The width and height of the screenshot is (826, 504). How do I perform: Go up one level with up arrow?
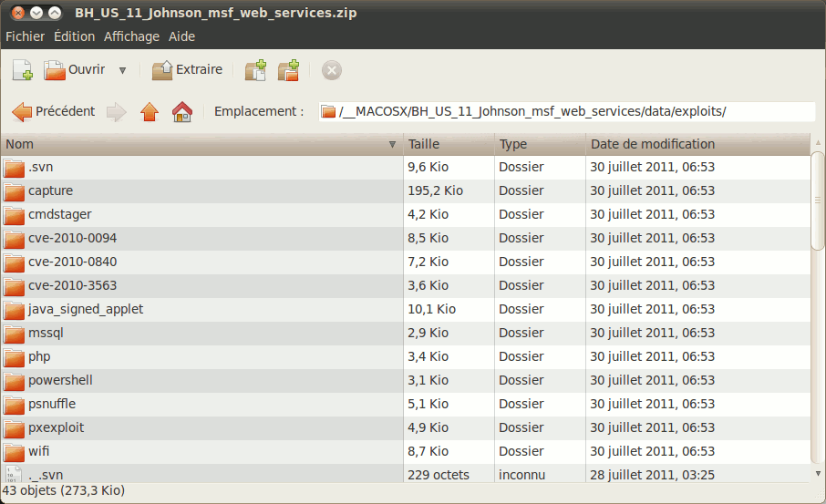(150, 111)
